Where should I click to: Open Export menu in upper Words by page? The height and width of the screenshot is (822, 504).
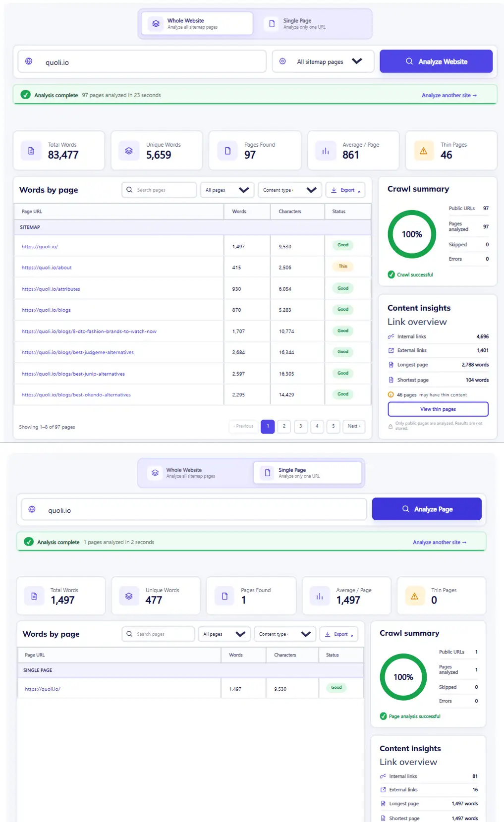tap(345, 190)
